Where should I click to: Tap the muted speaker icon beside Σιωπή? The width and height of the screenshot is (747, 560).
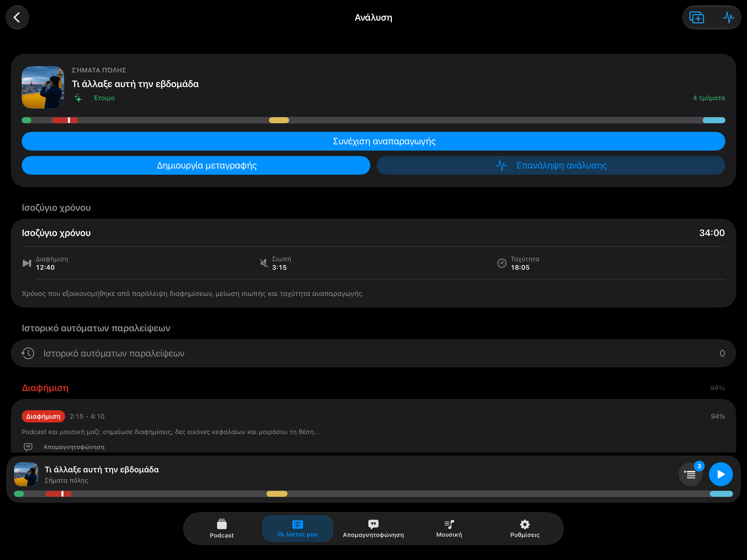pyautogui.click(x=264, y=263)
